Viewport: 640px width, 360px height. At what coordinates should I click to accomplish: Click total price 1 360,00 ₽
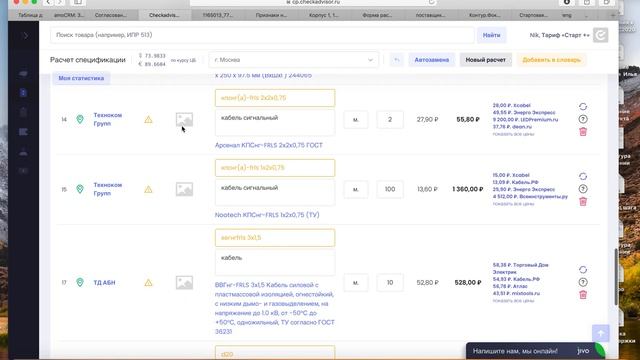(467, 189)
